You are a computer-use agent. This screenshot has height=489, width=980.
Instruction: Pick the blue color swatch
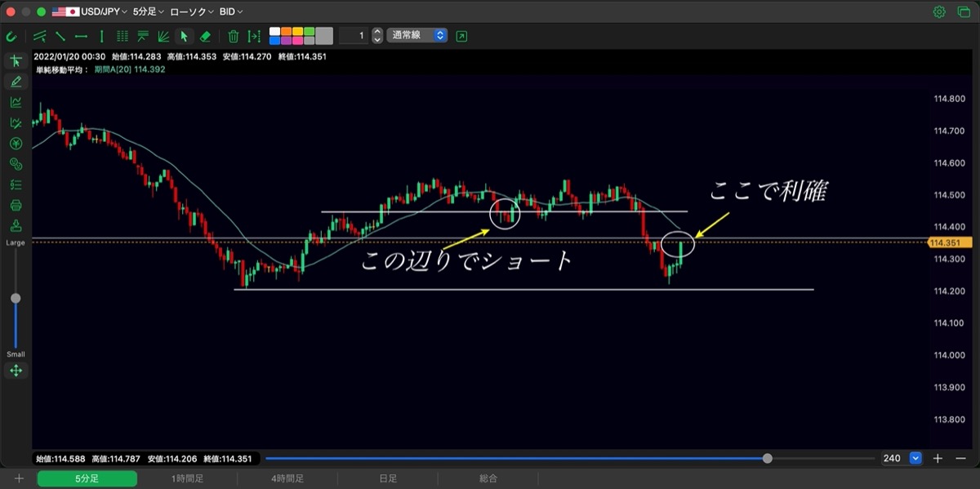pyautogui.click(x=274, y=40)
